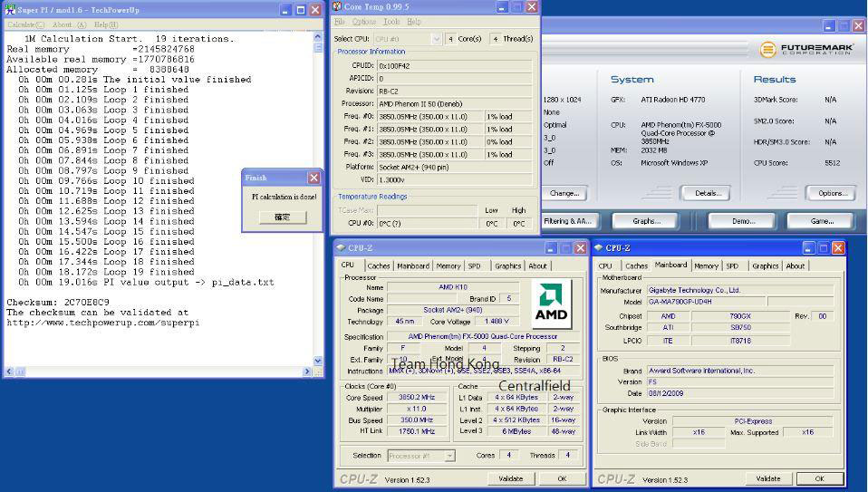Click the AMD logo in CPU-Z
Viewport: 868px width, 492px height.
(x=553, y=304)
